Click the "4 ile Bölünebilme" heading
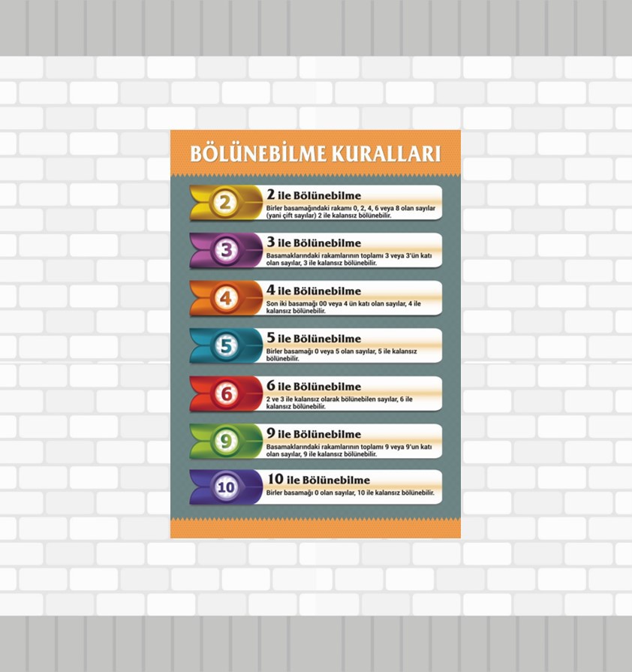The width and height of the screenshot is (632, 672). [x=314, y=291]
